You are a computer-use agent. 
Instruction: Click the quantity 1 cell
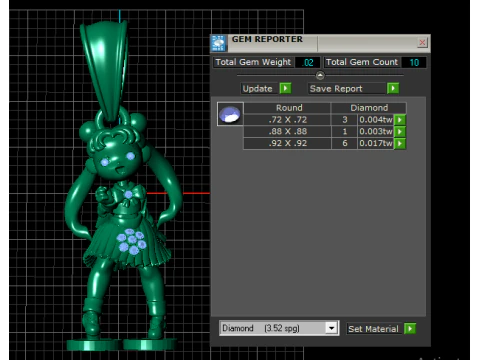point(345,132)
